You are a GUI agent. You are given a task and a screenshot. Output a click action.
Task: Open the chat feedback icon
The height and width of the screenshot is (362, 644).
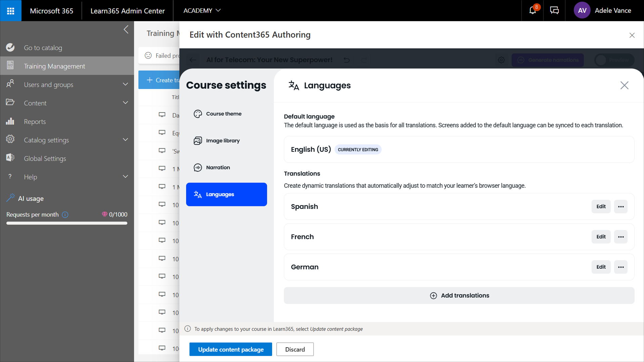[x=554, y=10]
